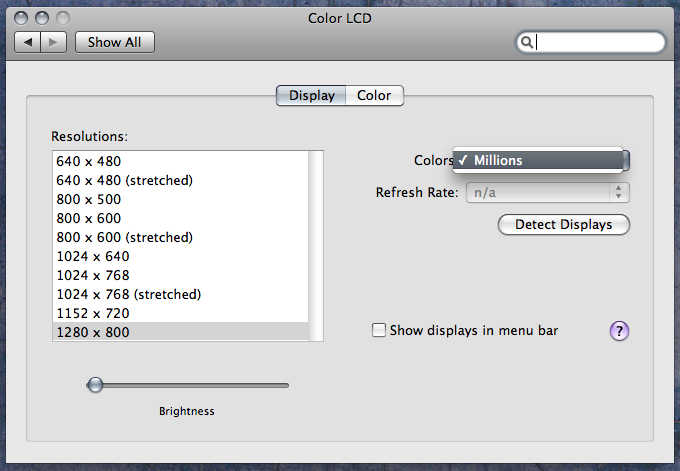
Task: Select the Display tab
Action: pyautogui.click(x=311, y=96)
